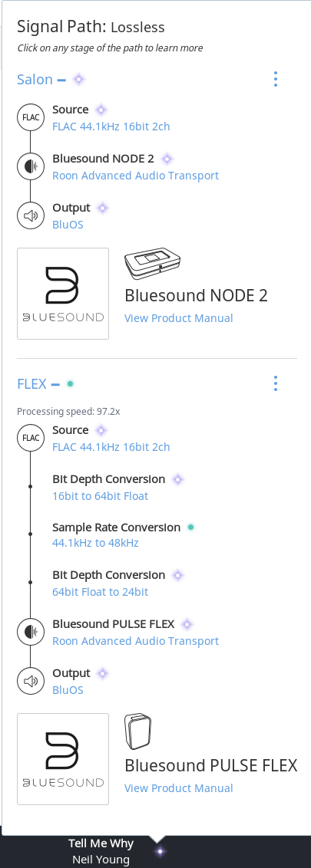Viewport: 311px width, 868px height.
Task: Open the three-dot menu for Salon zone
Action: [x=276, y=79]
